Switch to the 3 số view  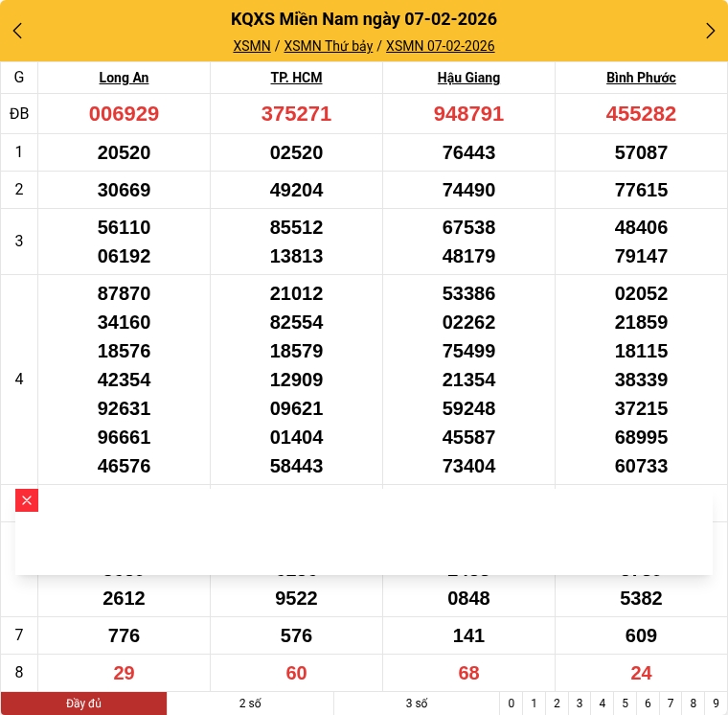(416, 703)
